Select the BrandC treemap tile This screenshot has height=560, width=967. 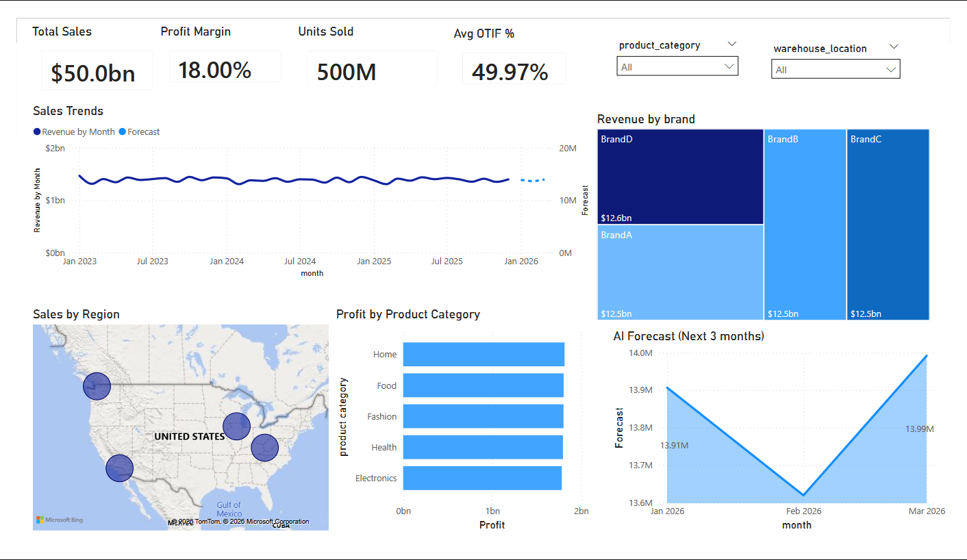click(888, 225)
